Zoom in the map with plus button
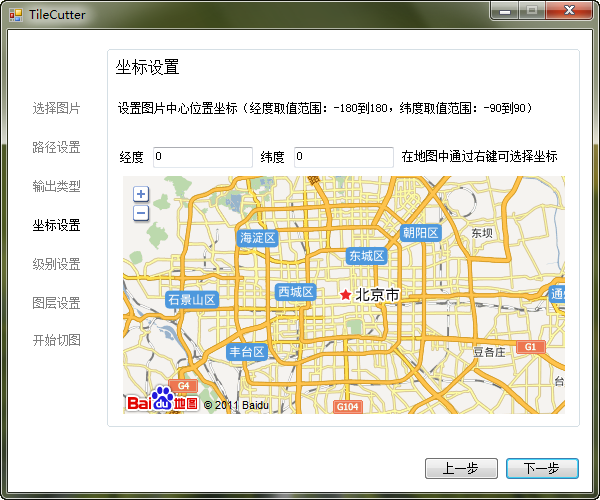The image size is (600, 500). 141,194
